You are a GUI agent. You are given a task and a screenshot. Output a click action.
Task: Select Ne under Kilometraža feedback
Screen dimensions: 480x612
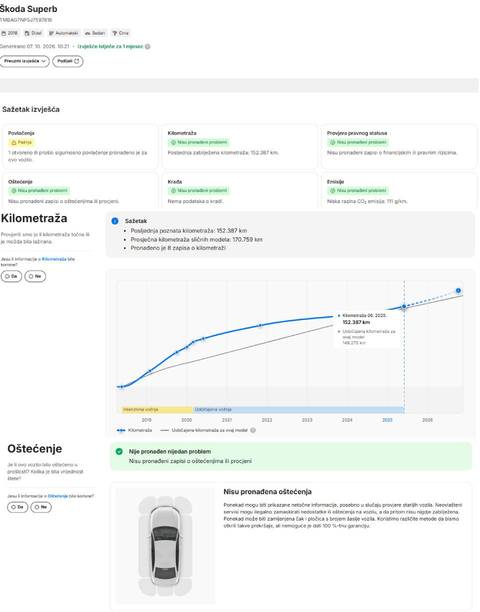(35, 276)
